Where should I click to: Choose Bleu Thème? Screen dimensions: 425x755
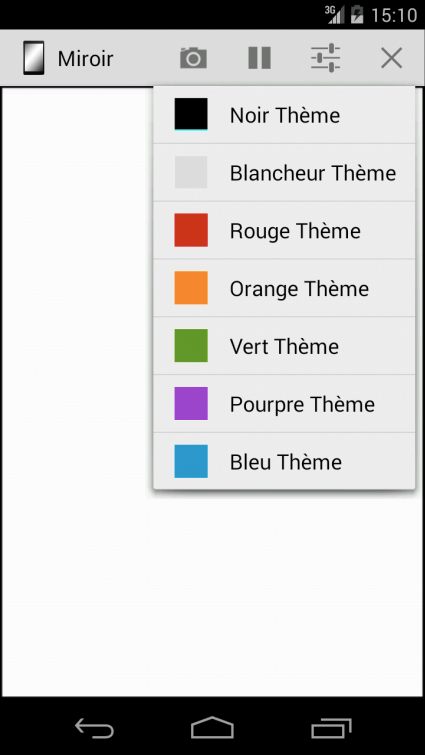pos(284,461)
